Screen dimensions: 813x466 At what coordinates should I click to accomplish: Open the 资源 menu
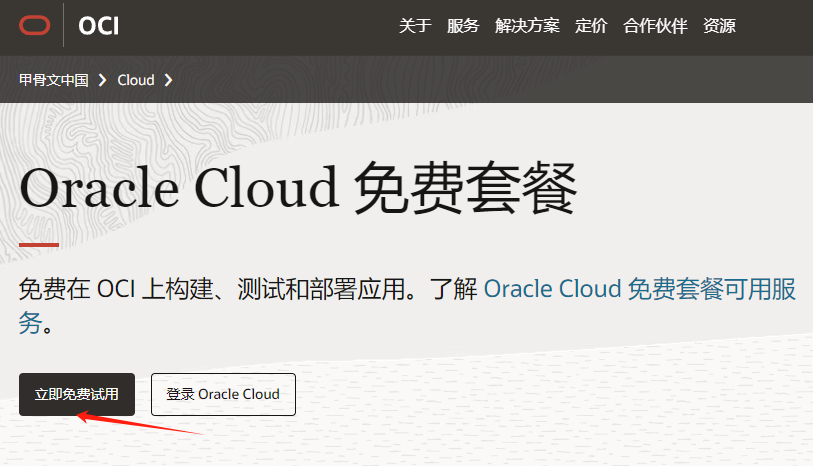tap(719, 25)
